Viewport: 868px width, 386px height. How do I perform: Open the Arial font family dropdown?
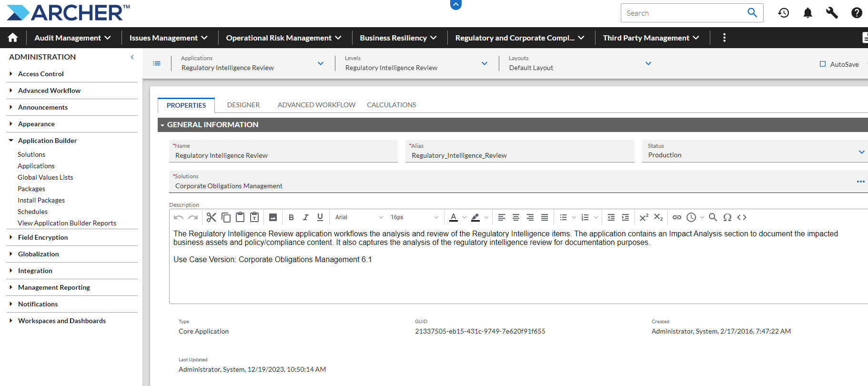pos(359,217)
